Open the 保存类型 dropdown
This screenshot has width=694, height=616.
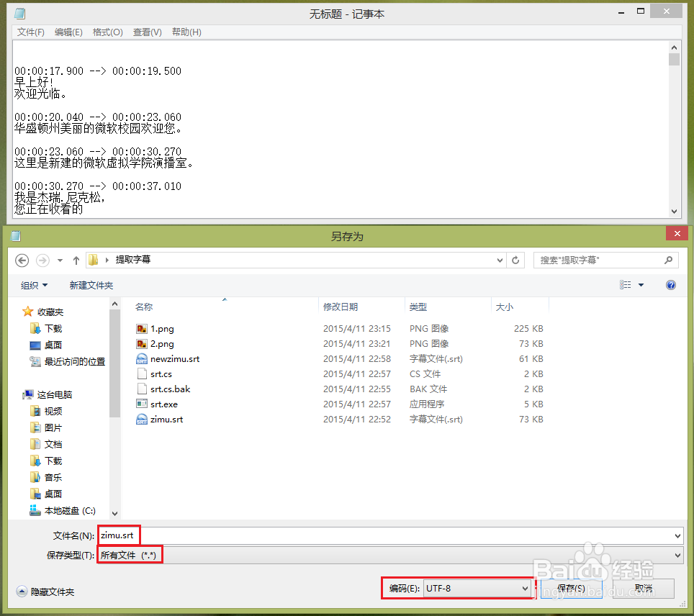tap(390, 555)
